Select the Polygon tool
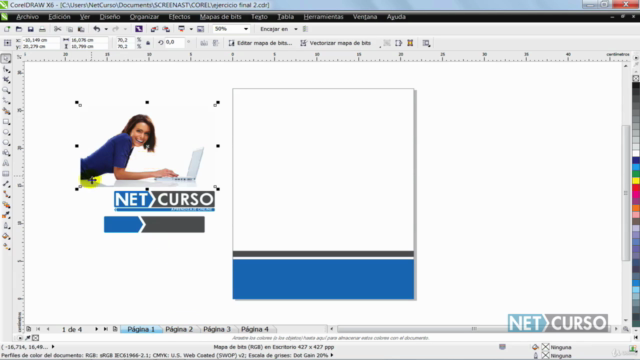The width and height of the screenshot is (640, 360). (x=6, y=142)
